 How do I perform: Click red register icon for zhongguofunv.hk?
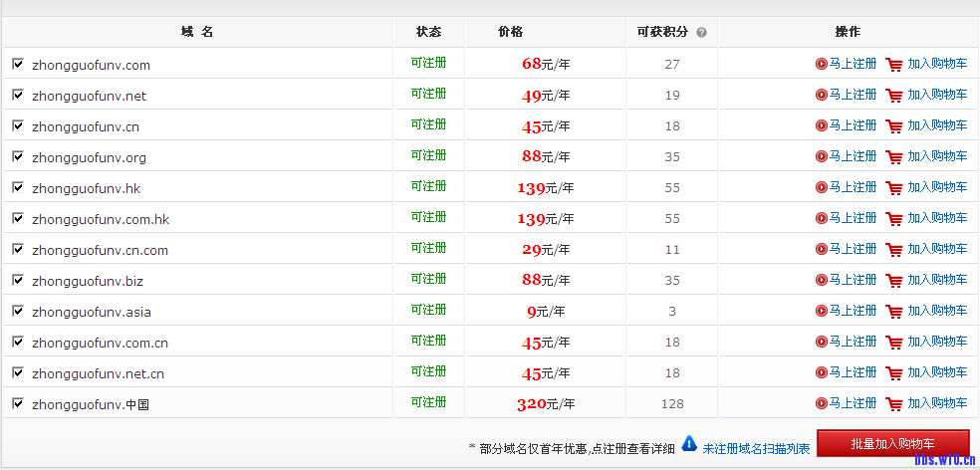pos(822,187)
